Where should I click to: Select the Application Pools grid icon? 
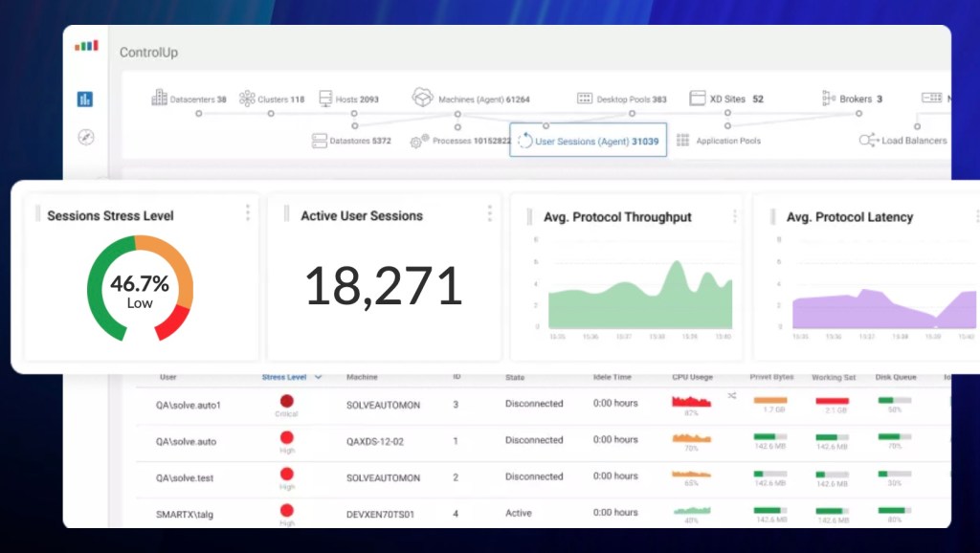[x=683, y=141]
